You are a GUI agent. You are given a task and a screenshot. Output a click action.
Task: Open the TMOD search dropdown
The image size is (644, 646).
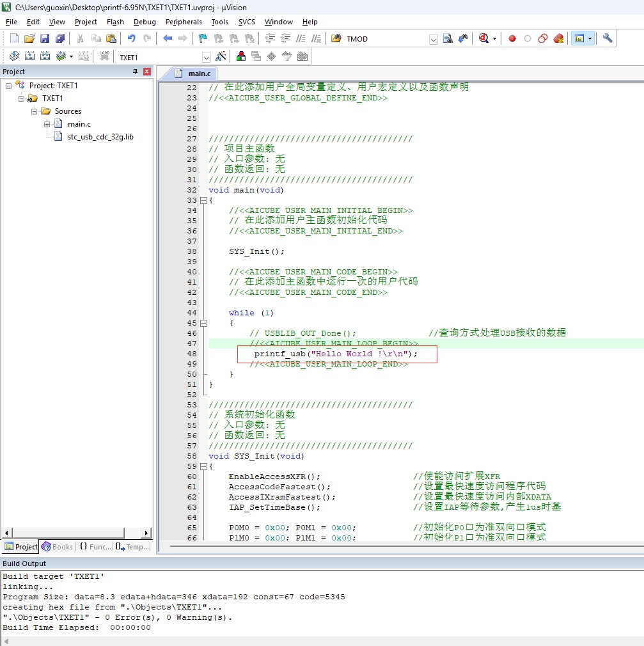pyautogui.click(x=433, y=39)
